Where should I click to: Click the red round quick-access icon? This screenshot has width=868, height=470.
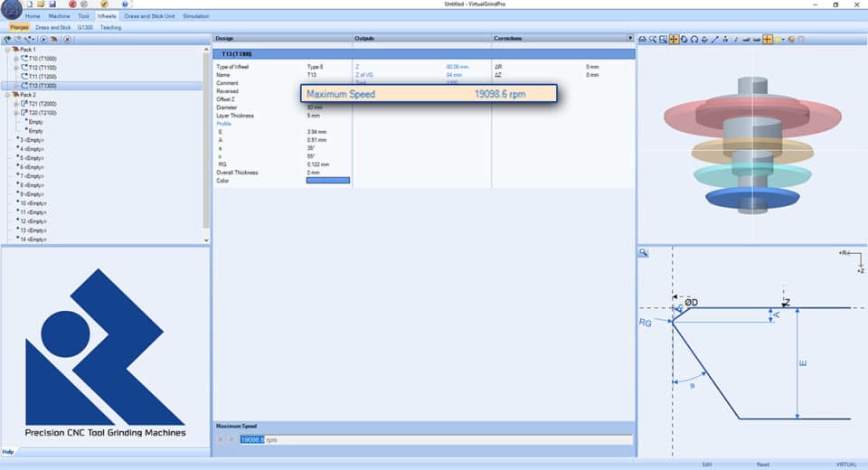pyautogui.click(x=72, y=5)
